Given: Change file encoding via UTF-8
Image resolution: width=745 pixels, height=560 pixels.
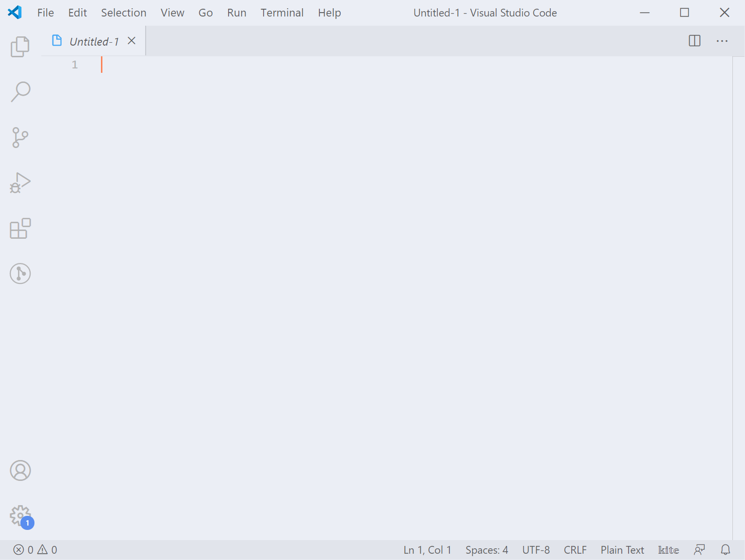Looking at the screenshot, I should tap(536, 550).
